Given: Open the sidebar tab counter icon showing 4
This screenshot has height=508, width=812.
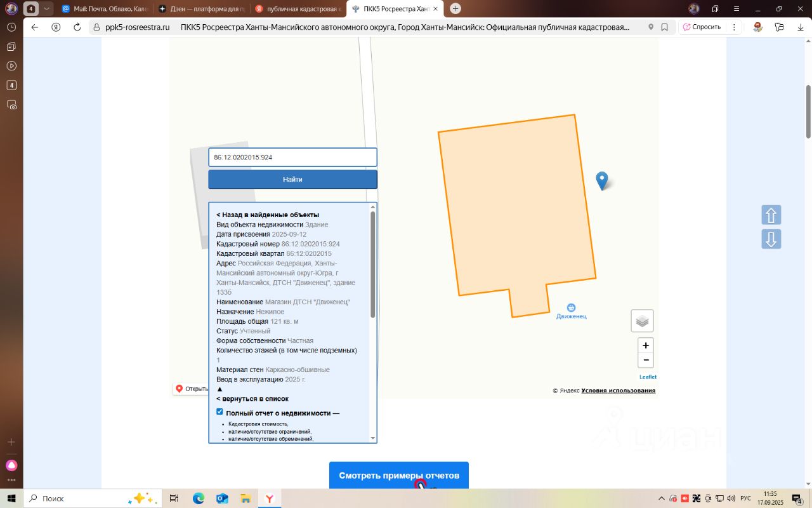Looking at the screenshot, I should point(11,85).
